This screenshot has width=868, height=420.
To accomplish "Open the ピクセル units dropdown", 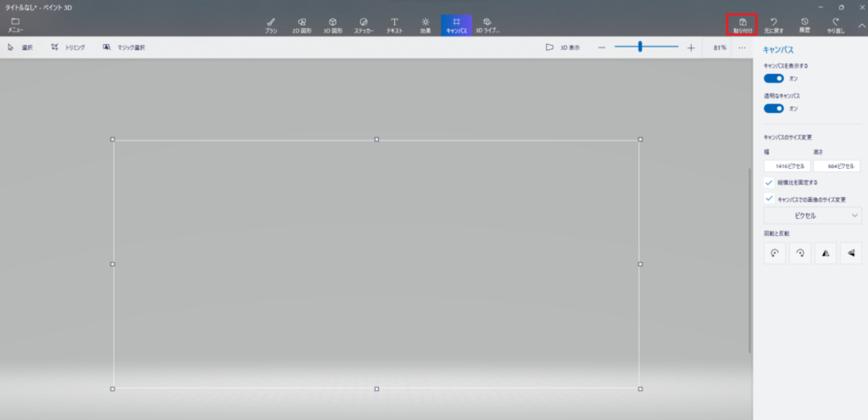I will coord(813,216).
